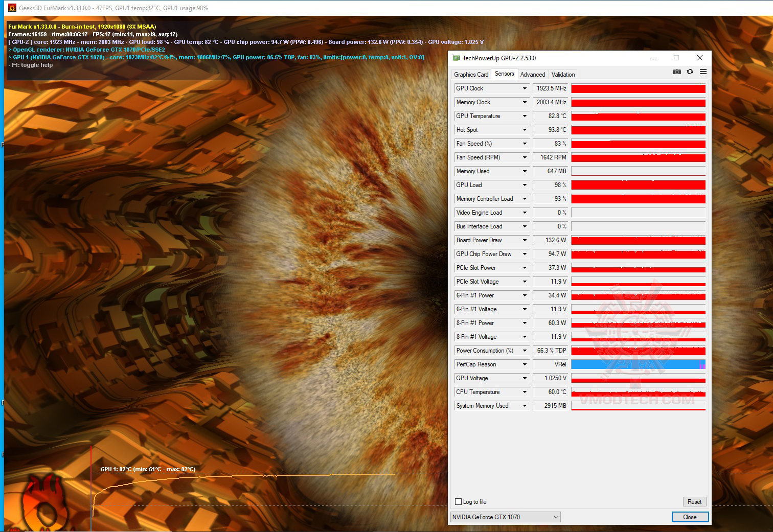The width and height of the screenshot is (773, 532).
Task: Open the Board Power Draw dropdown
Action: (x=525, y=241)
